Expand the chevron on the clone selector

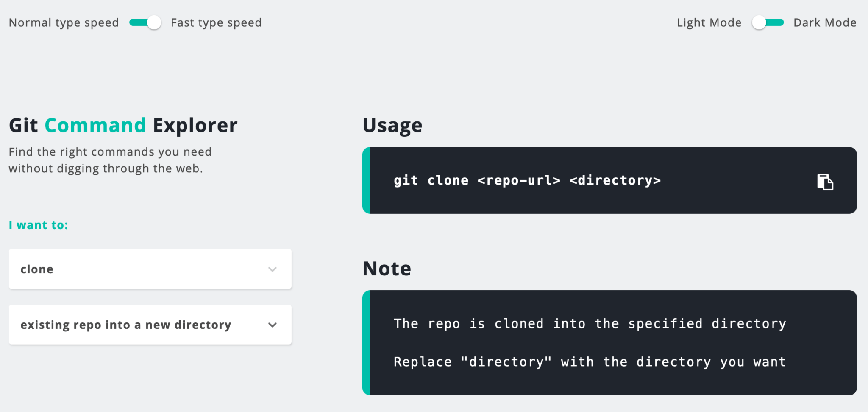point(273,269)
